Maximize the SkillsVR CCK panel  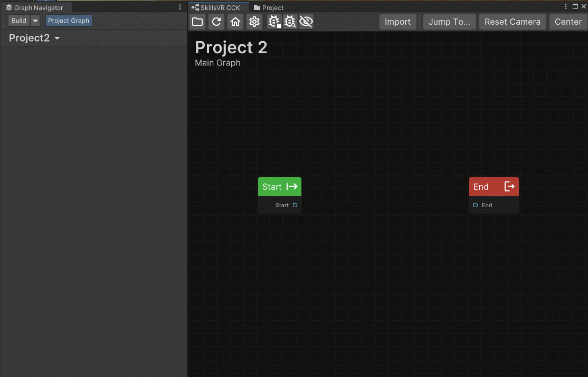pos(575,6)
